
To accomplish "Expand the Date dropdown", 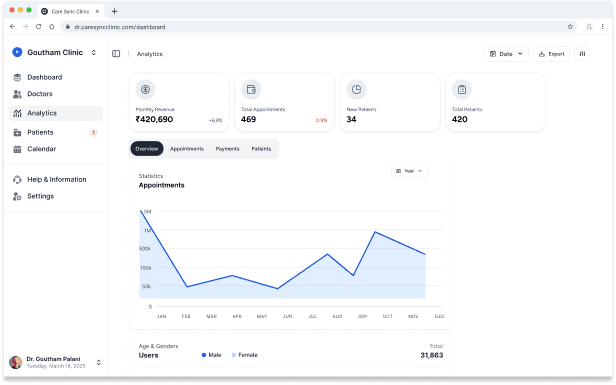I will tap(506, 54).
